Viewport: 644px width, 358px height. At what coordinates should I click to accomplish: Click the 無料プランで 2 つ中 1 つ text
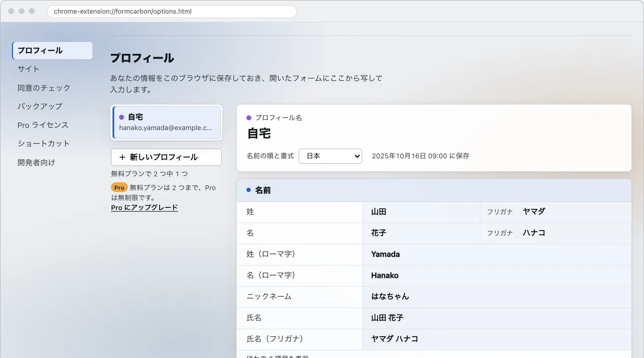point(149,174)
